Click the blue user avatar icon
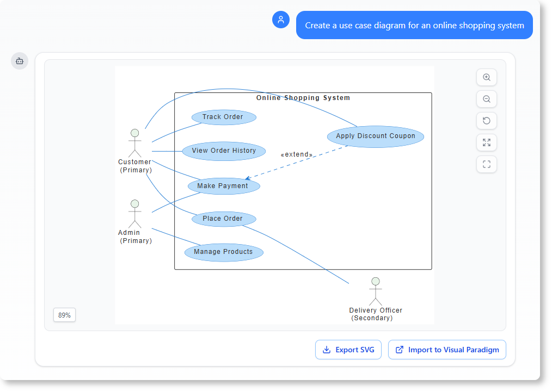552x392 pixels. [281, 20]
